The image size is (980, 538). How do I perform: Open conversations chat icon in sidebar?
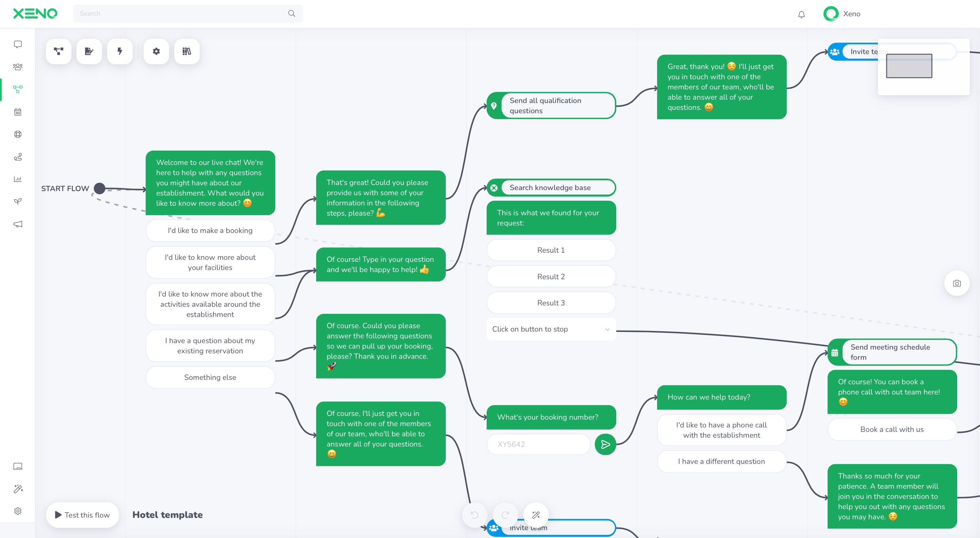pyautogui.click(x=17, y=45)
